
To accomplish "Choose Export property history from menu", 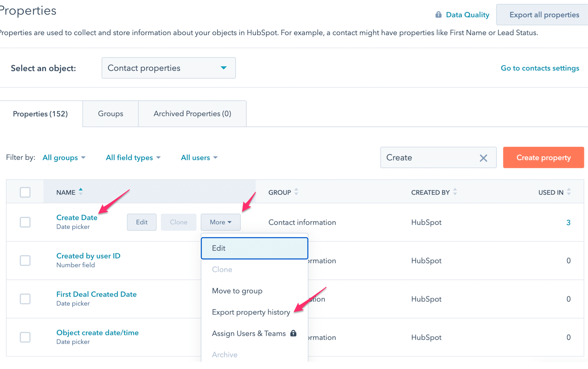I will [x=251, y=312].
